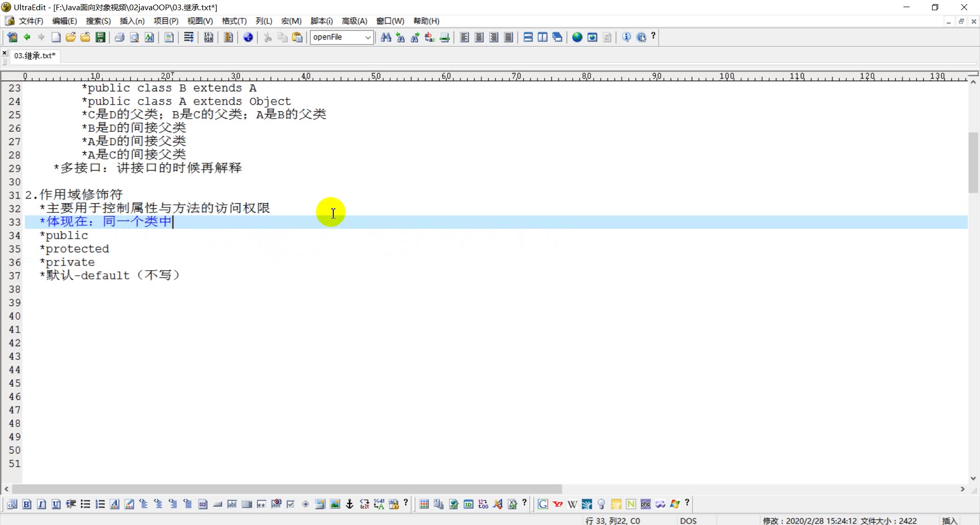This screenshot has width=980, height=525.
Task: Click the green back arrow icon
Action: point(27,37)
